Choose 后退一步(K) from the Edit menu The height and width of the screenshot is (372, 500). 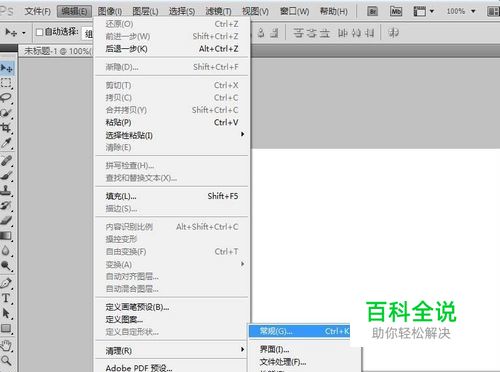pyautogui.click(x=172, y=49)
